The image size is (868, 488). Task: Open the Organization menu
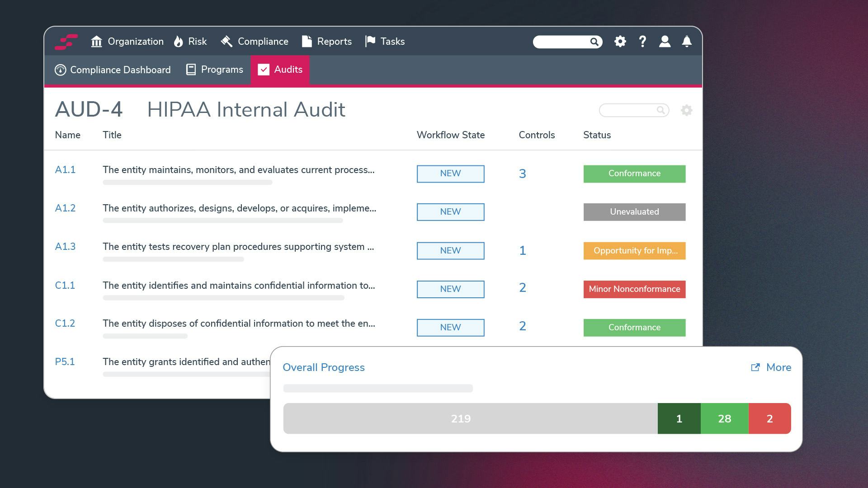(x=127, y=42)
